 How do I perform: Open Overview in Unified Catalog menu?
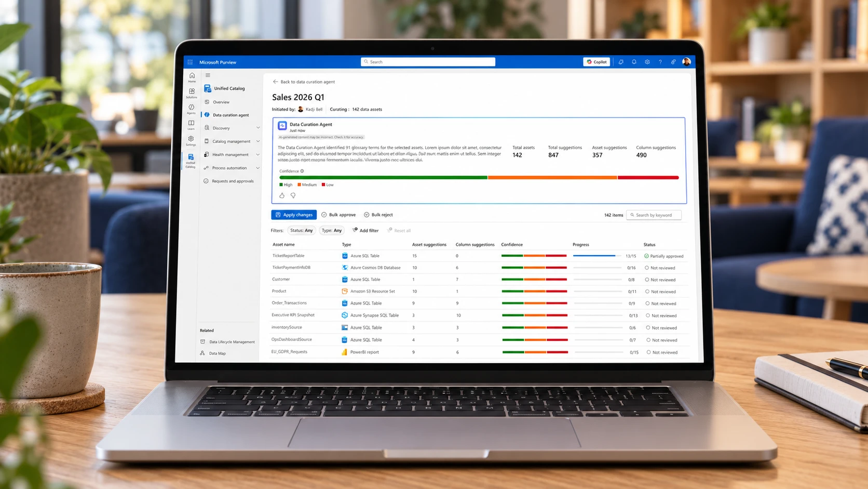click(221, 102)
